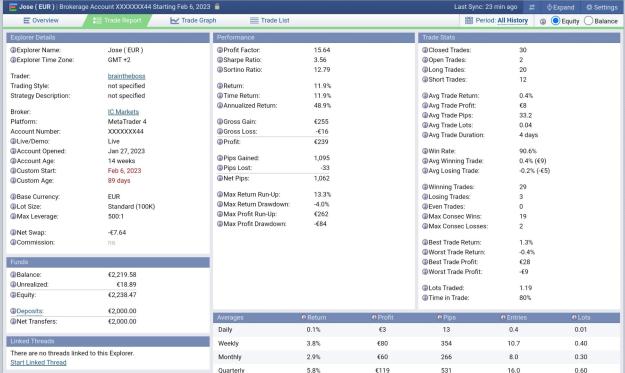This screenshot has width=625, height=373.
Task: Click the Lot Size value Standard (100K)
Action: click(x=131, y=206)
